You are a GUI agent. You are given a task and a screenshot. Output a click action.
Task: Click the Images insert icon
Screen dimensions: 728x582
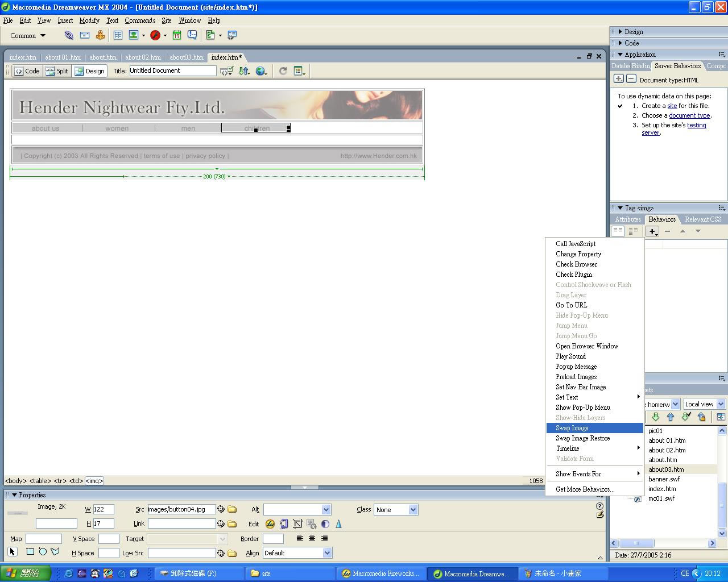pos(134,35)
